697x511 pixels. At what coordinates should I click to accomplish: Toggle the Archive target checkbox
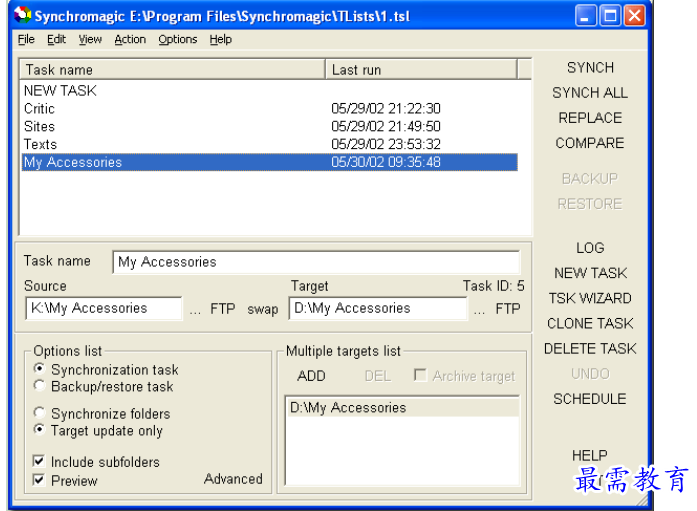coord(420,375)
